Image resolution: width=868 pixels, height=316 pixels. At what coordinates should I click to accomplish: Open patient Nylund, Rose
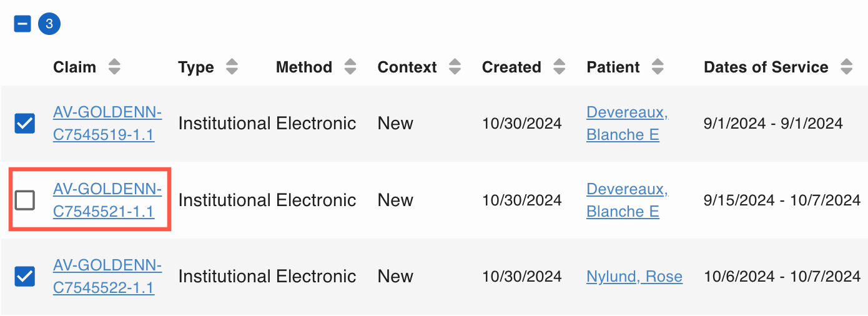[x=634, y=277]
